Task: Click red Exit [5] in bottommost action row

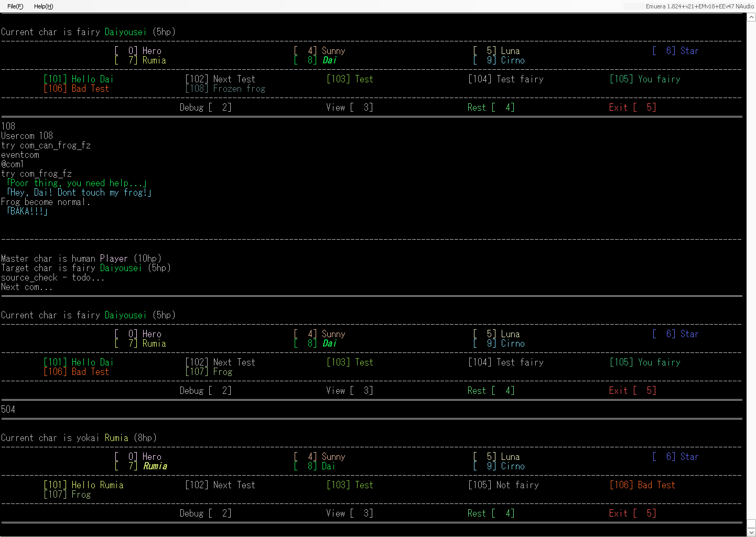Action: [632, 513]
